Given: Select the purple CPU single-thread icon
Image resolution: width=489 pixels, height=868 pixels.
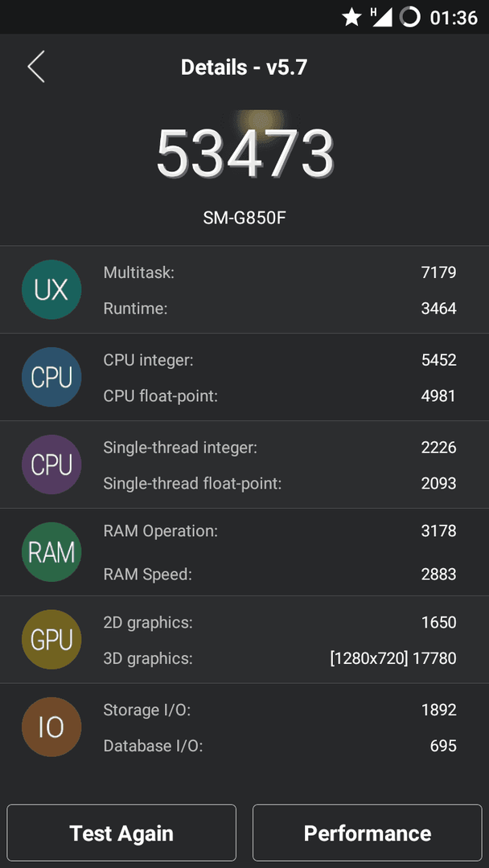Looking at the screenshot, I should (51, 465).
